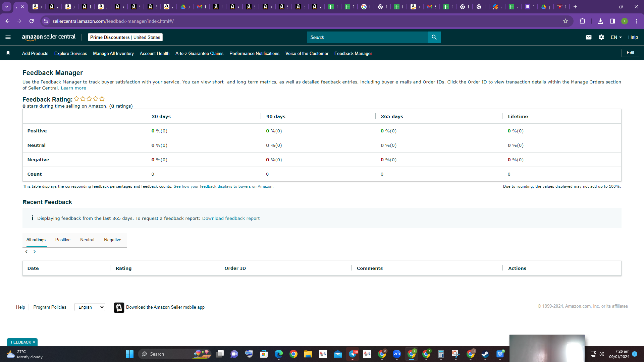Image resolution: width=644 pixels, height=362 pixels.
Task: Open Manage All Inventory menu item
Action: [x=113, y=53]
